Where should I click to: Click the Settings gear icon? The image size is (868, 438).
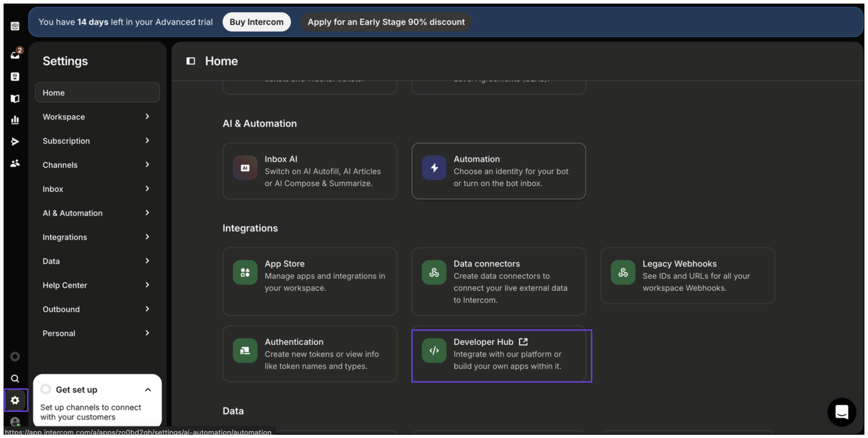pos(15,400)
